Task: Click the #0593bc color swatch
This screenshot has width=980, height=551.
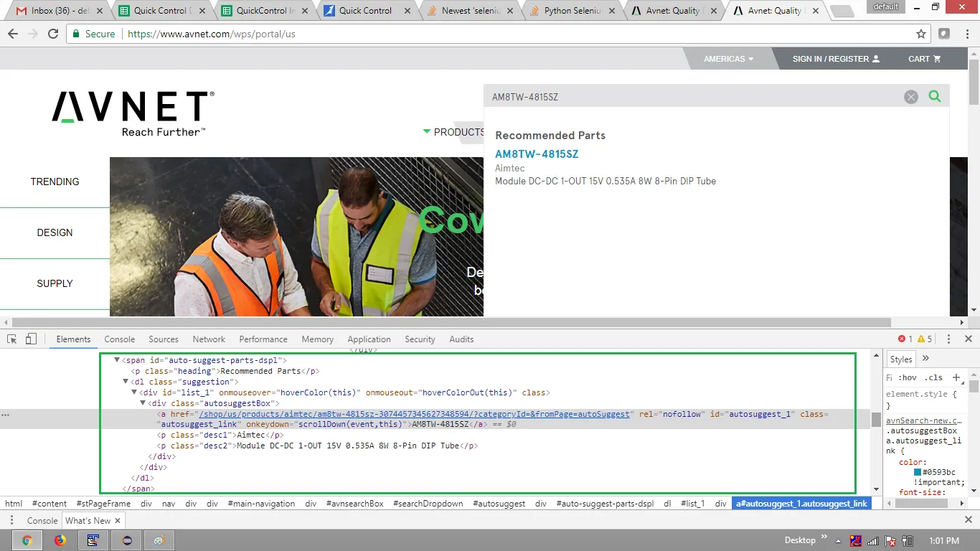Action: tap(918, 472)
